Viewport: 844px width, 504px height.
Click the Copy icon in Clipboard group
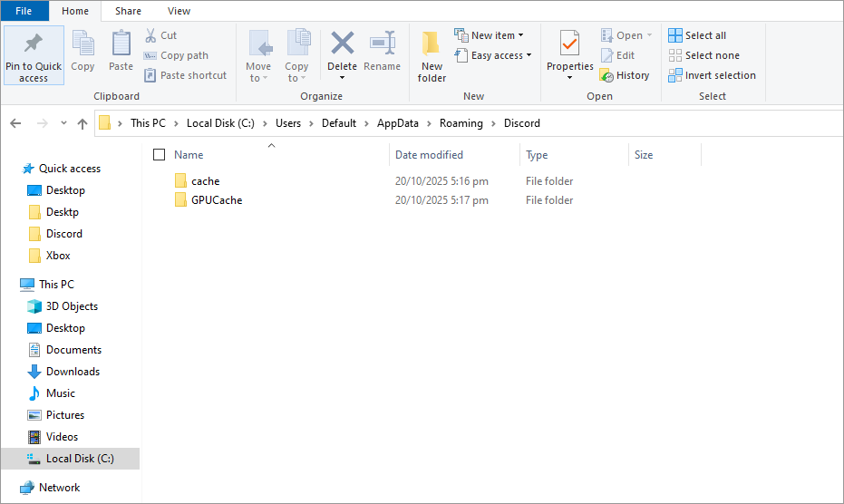pos(82,44)
